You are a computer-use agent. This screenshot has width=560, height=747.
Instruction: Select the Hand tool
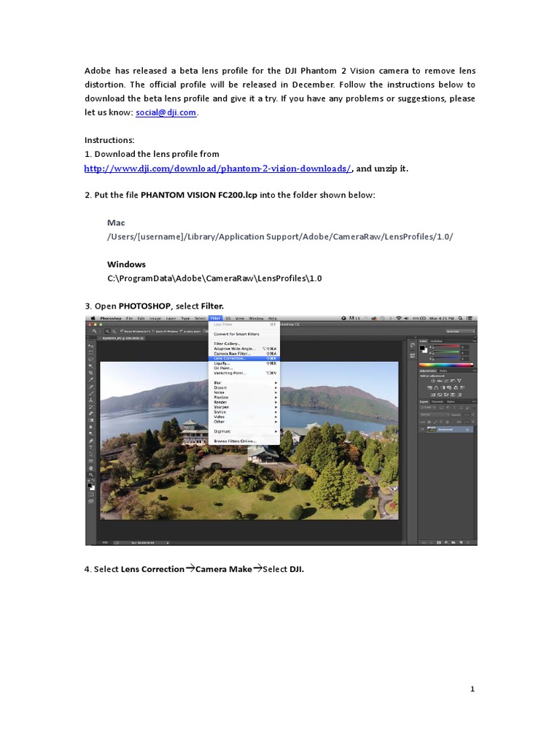click(x=91, y=468)
